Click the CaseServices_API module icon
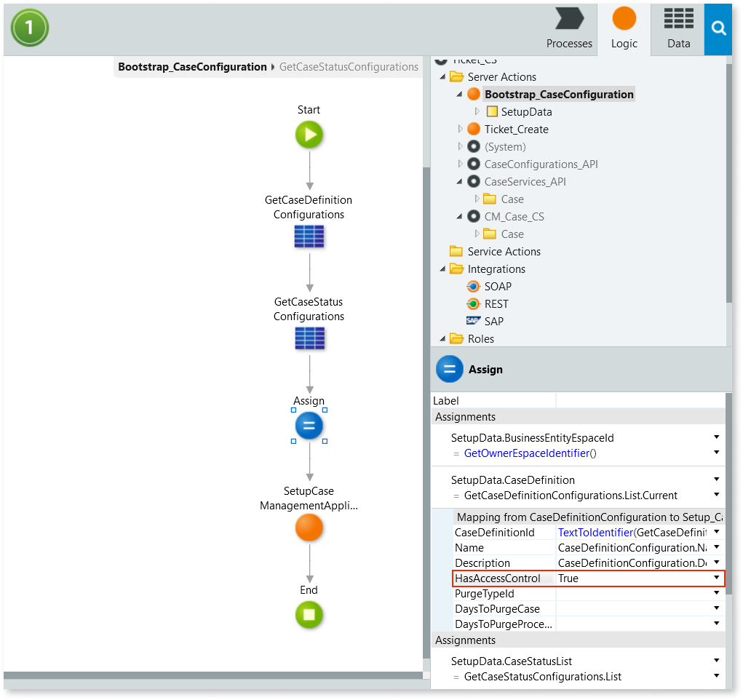 coord(473,181)
